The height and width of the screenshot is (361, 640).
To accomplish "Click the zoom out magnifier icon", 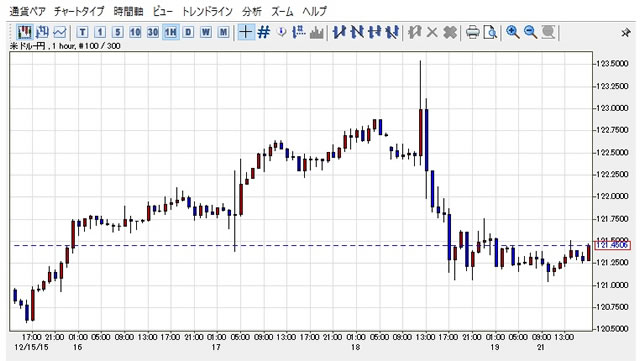I will point(530,32).
